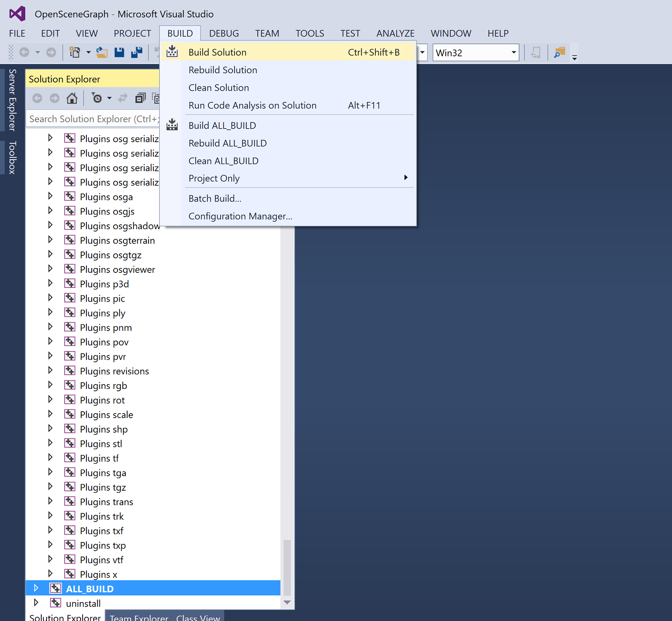The height and width of the screenshot is (621, 672).
Task: Open the TOOLS menu
Action: pos(310,34)
